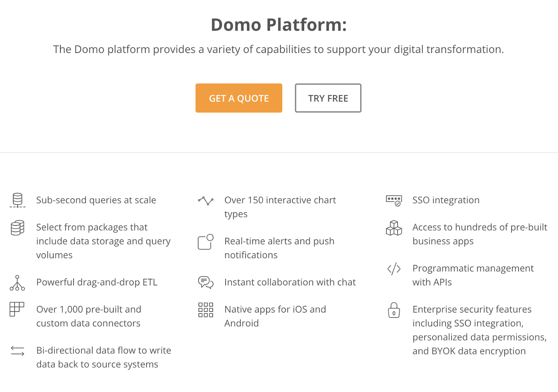This screenshot has height=392, width=558.
Task: Click the bi-directional arrows icon
Action: pos(17,351)
